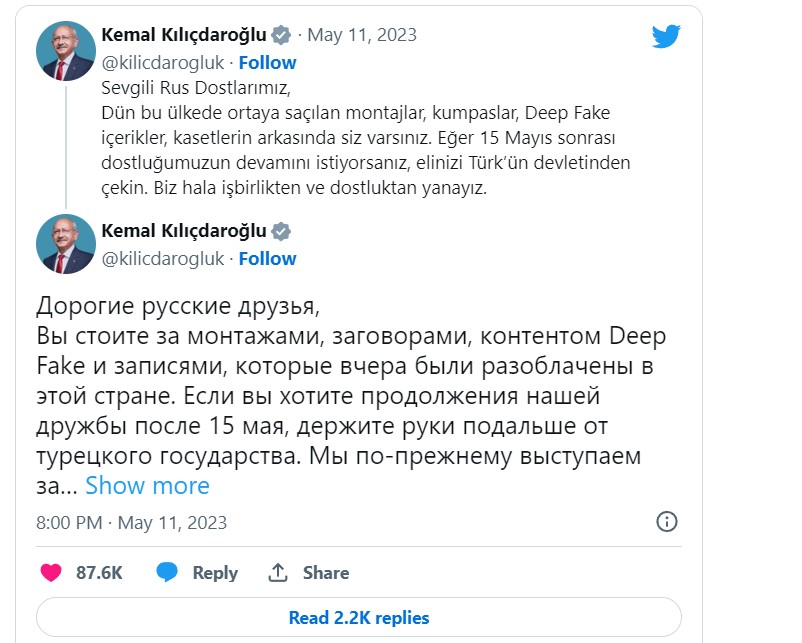Click top tweet's May 11, 2023 date
This screenshot has width=802, height=643.
tap(362, 35)
